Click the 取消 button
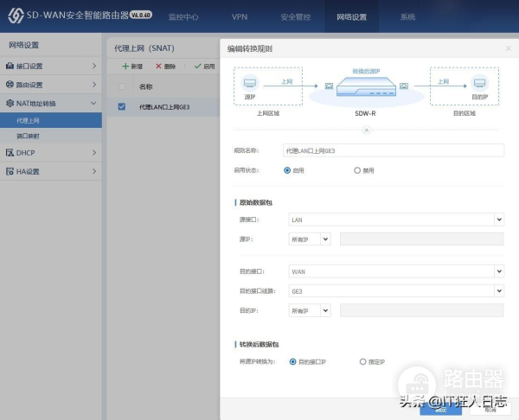The image size is (519, 420). point(490,409)
